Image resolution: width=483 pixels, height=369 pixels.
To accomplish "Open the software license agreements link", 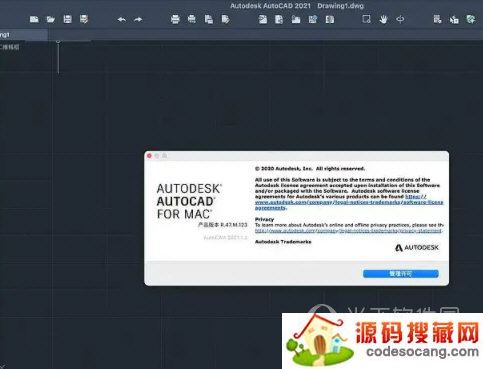I will 349,202.
